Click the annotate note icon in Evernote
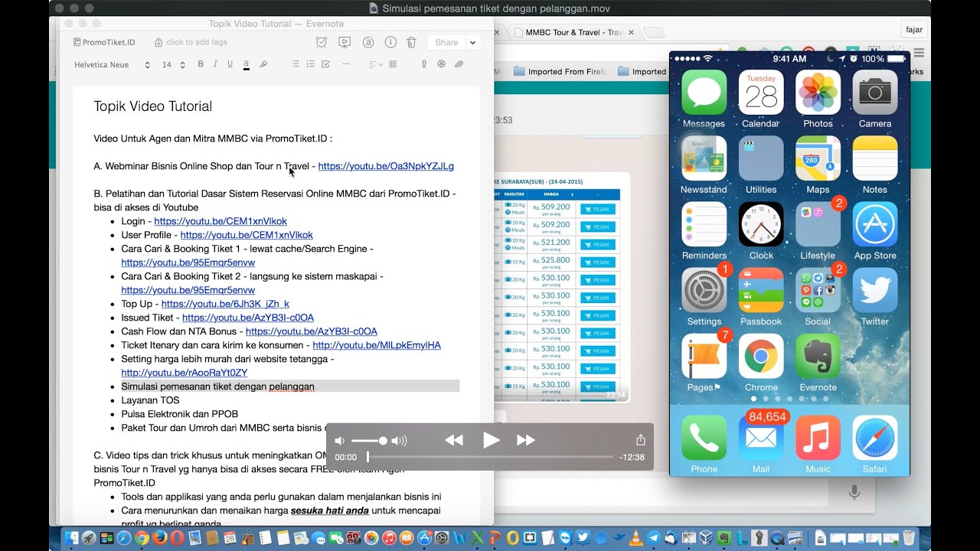This screenshot has width=980, height=551. (x=367, y=43)
